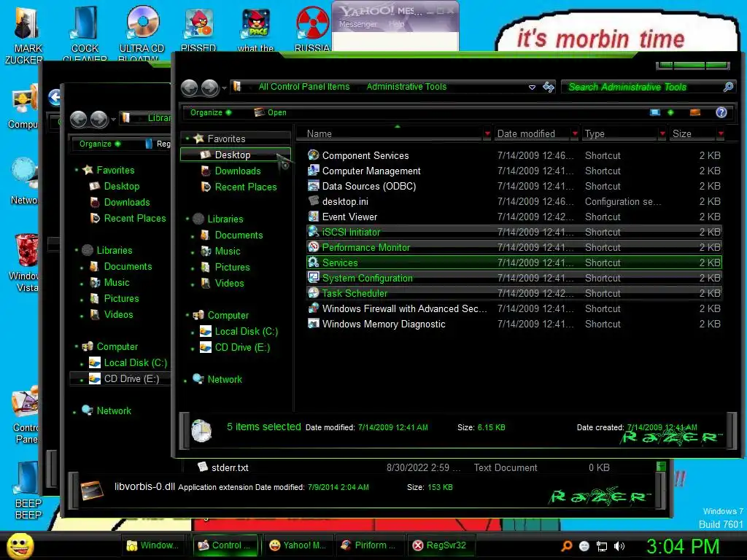Select the desktop.ini file icon
Image resolution: width=747 pixels, height=560 pixels.
313,201
